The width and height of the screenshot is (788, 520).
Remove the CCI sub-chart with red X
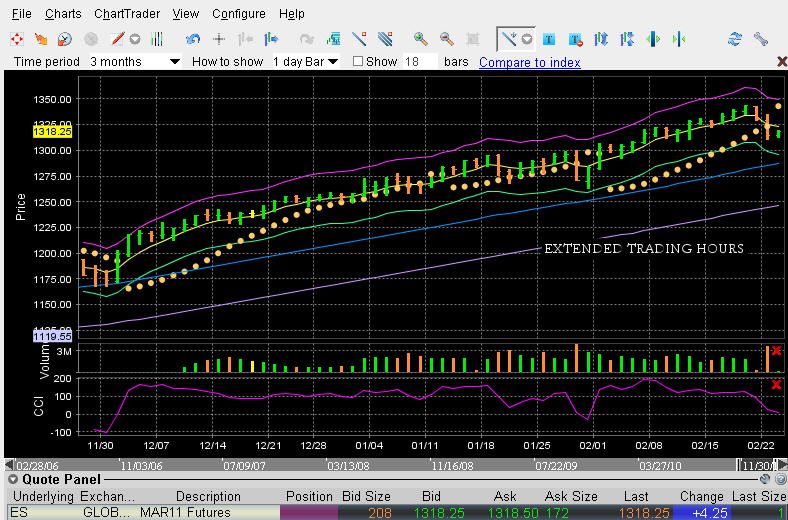(x=776, y=384)
